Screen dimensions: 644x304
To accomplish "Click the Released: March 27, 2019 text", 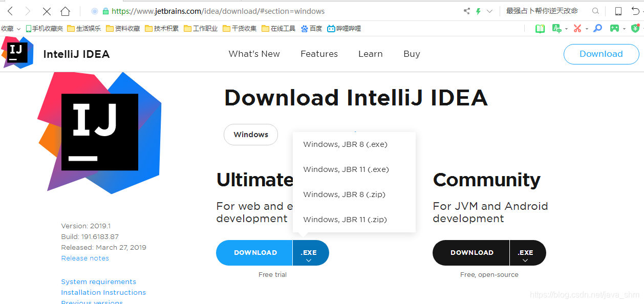I will point(103,247).
